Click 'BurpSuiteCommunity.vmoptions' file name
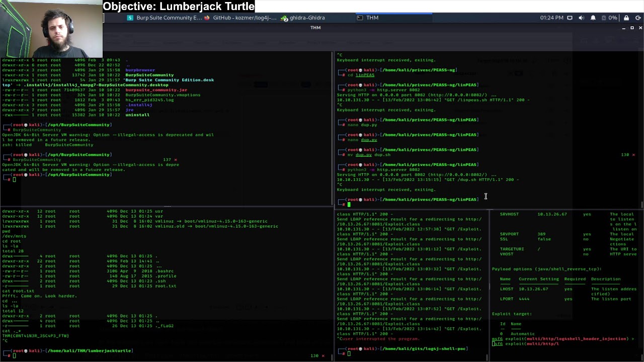Screen dimensions: 644x362 coord(163,95)
